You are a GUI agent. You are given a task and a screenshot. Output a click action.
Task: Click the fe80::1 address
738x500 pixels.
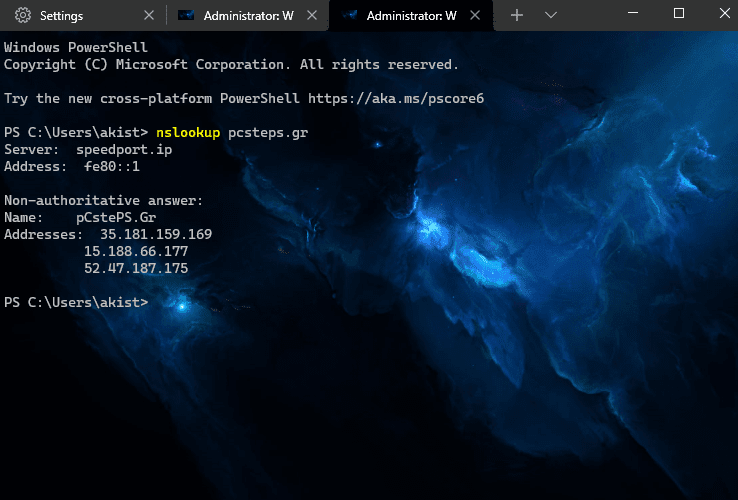click(x=112, y=166)
